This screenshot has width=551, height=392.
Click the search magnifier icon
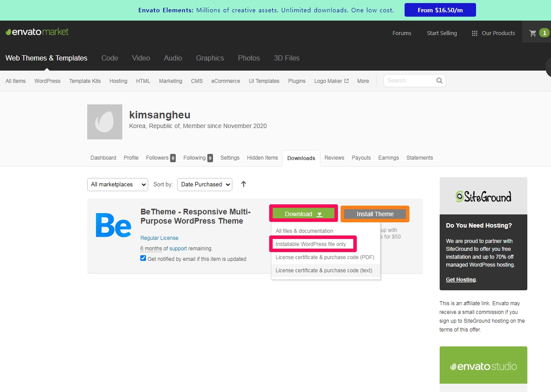[439, 81]
